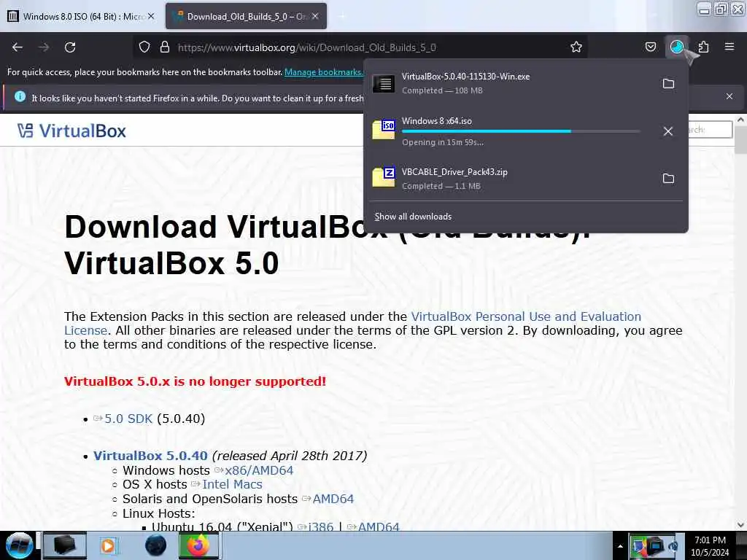Viewport: 747px width, 560px height.
Task: Open the black folder taskbar app
Action: 65,545
